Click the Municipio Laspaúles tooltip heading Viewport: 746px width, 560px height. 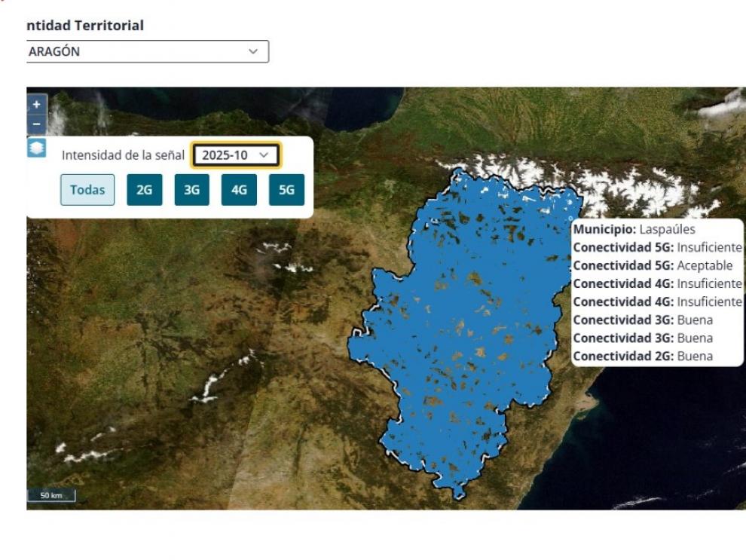634,228
